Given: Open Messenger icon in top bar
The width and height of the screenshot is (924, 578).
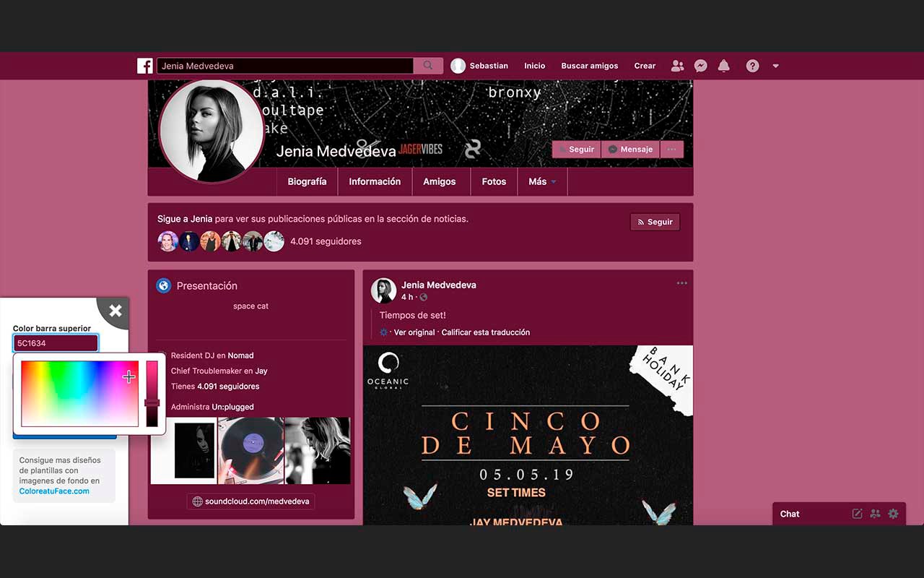Looking at the screenshot, I should click(x=700, y=66).
